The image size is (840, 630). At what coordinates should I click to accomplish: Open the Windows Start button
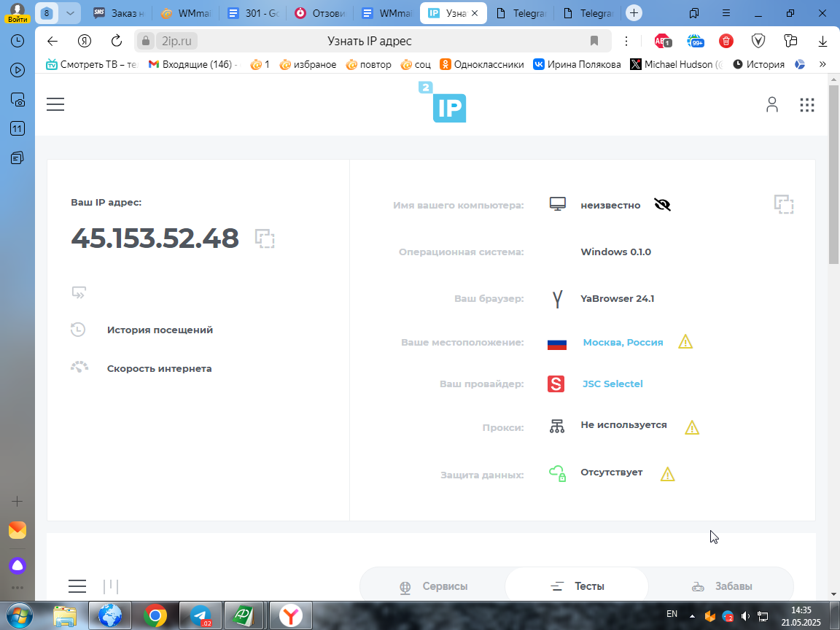click(x=19, y=616)
